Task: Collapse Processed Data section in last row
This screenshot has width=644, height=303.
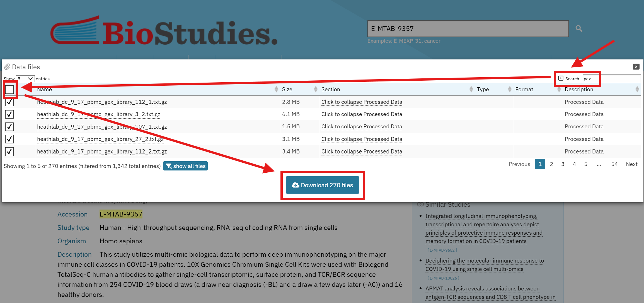Action: click(x=362, y=151)
